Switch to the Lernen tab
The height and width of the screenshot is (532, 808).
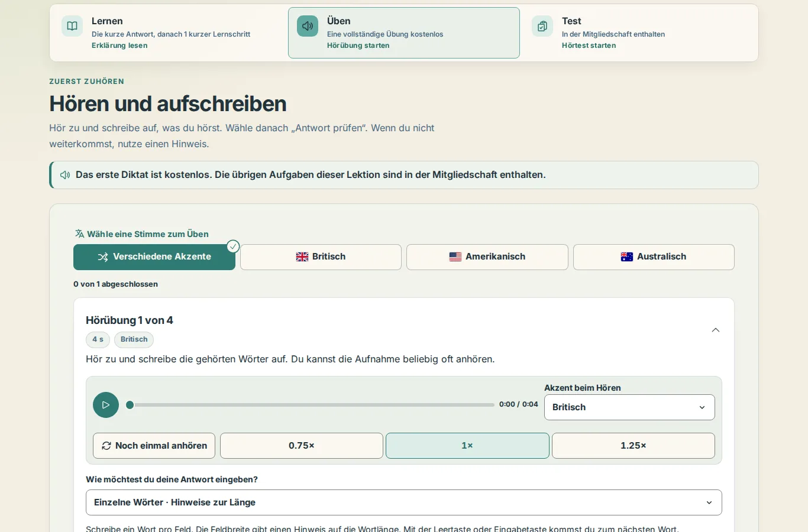(x=169, y=33)
